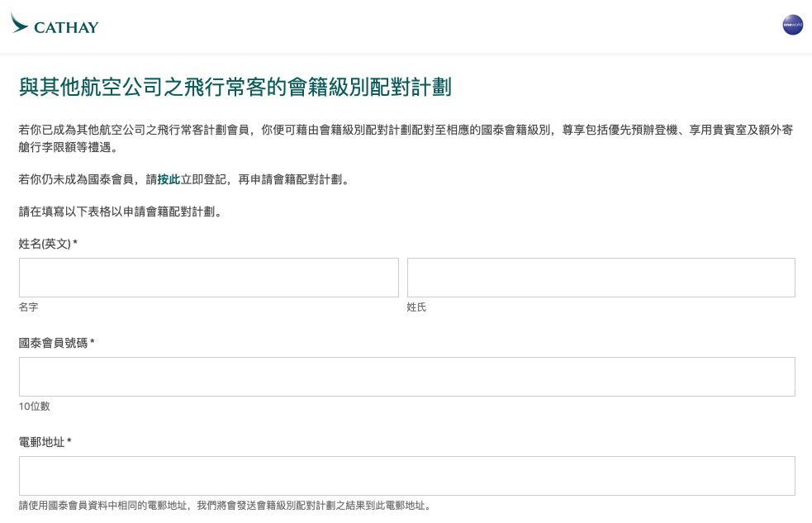Open the 按此 registration link

[x=169, y=179]
